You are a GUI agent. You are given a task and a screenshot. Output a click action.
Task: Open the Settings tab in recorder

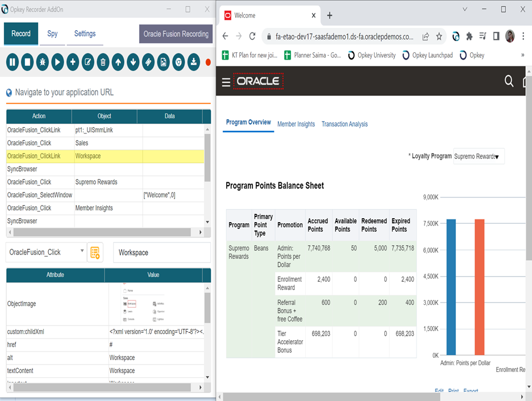coord(85,34)
